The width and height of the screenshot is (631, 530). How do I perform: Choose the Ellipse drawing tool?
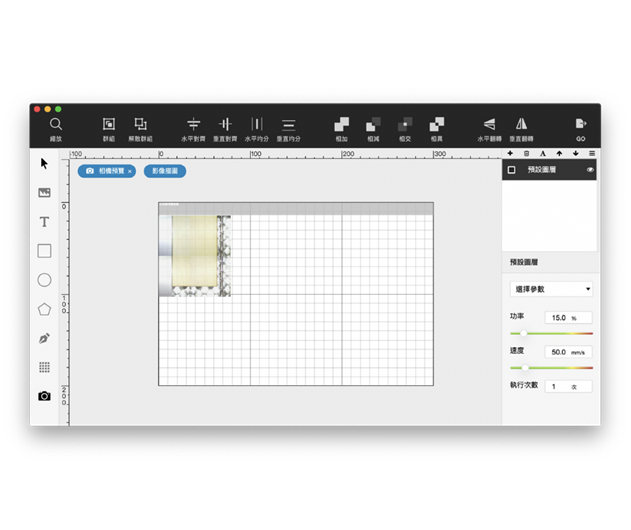pos(44,281)
